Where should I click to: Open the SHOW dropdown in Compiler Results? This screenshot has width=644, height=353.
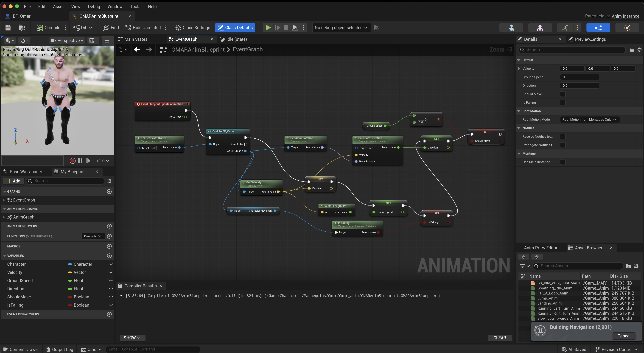(x=132, y=338)
